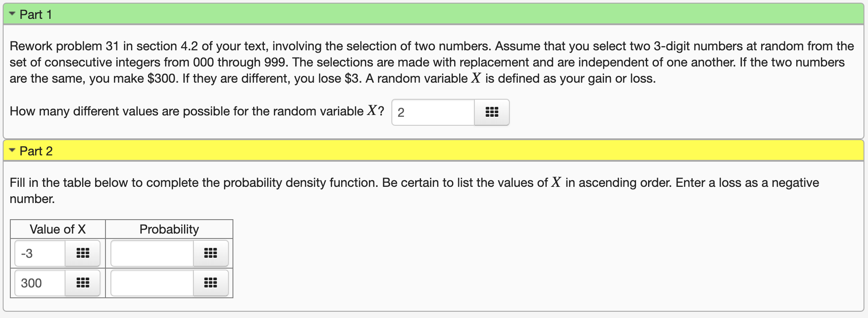Screen dimensions: 868x318
Task: Open the keypad for the second probability field
Action: pyautogui.click(x=210, y=283)
